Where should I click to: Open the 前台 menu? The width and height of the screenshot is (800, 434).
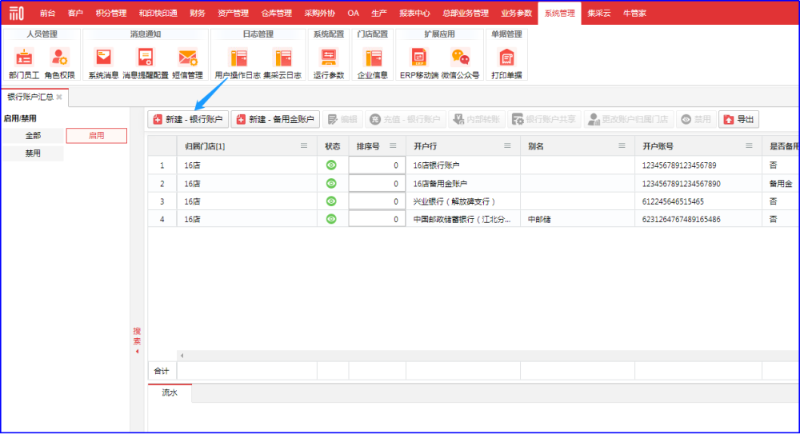47,13
